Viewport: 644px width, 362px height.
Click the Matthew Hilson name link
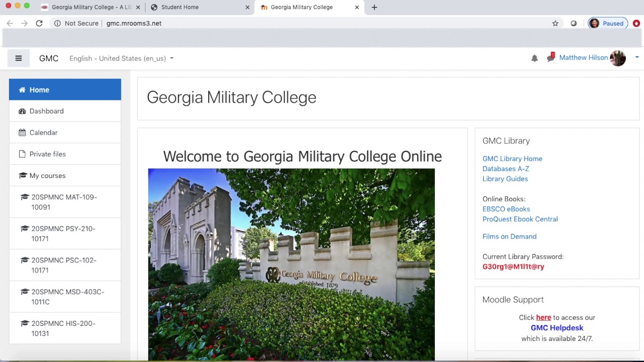click(x=584, y=58)
